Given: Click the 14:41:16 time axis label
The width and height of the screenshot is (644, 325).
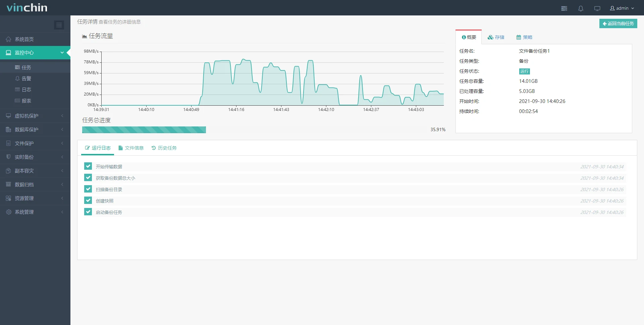Looking at the screenshot, I should [x=236, y=110].
